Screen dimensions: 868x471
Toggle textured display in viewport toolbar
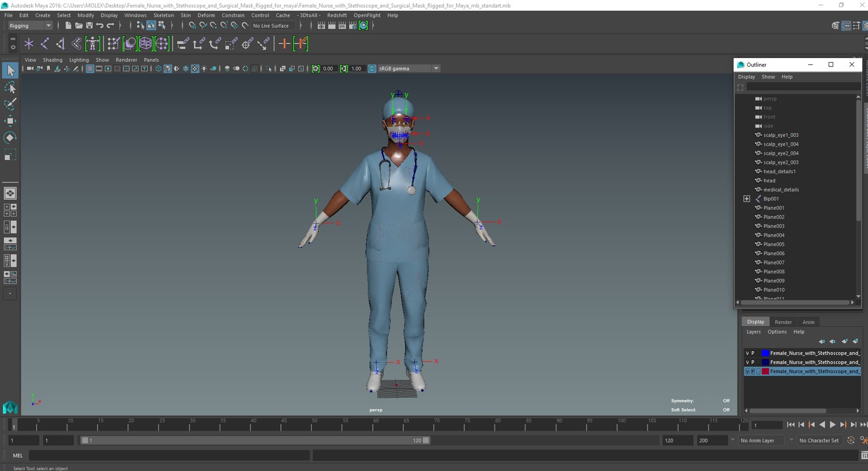195,69
